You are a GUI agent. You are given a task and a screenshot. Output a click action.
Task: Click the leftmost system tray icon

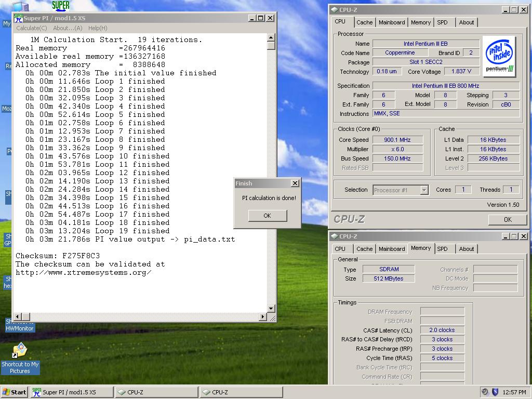click(485, 392)
